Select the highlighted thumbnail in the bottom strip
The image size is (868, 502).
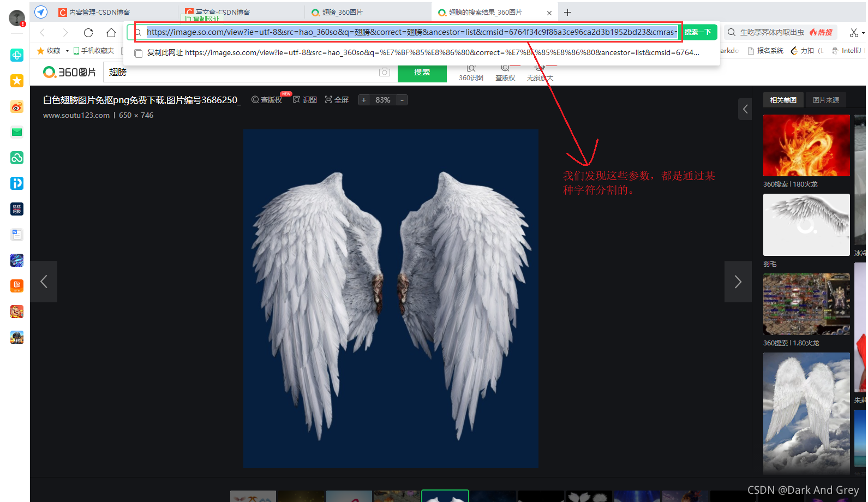[x=445, y=496]
